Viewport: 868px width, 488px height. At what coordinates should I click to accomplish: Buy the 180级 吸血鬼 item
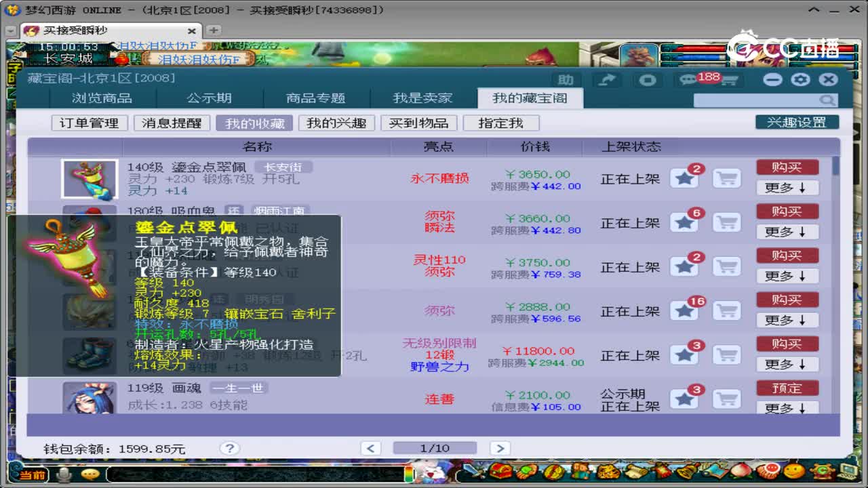[x=787, y=211]
